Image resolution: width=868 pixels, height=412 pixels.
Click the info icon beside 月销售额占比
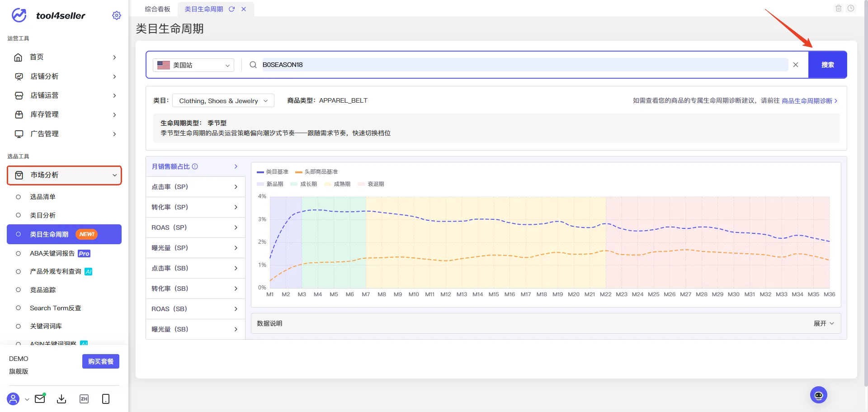pyautogui.click(x=195, y=166)
